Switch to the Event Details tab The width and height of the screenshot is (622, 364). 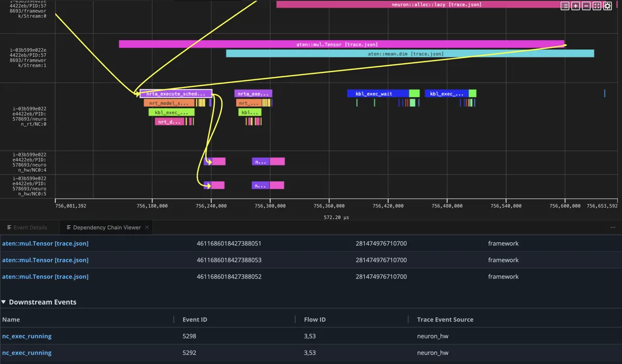pyautogui.click(x=27, y=227)
